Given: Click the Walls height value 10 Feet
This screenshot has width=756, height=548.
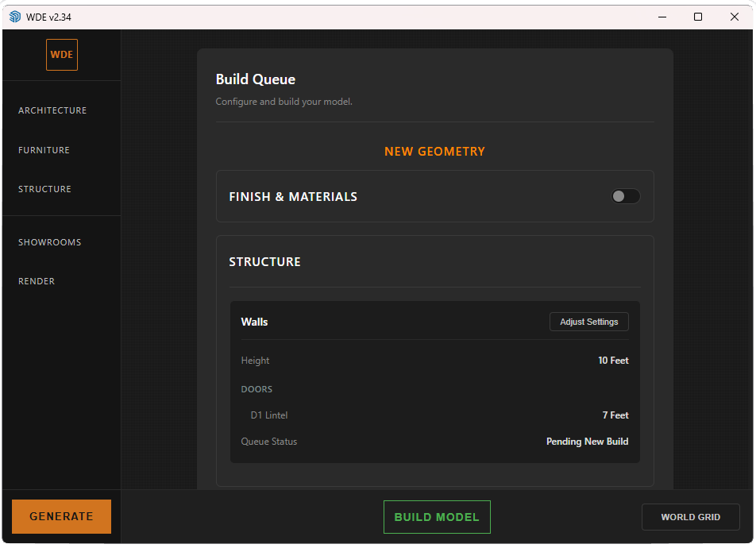Looking at the screenshot, I should coord(613,361).
